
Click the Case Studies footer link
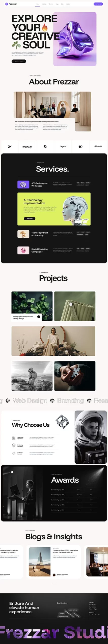tap(93, 605)
